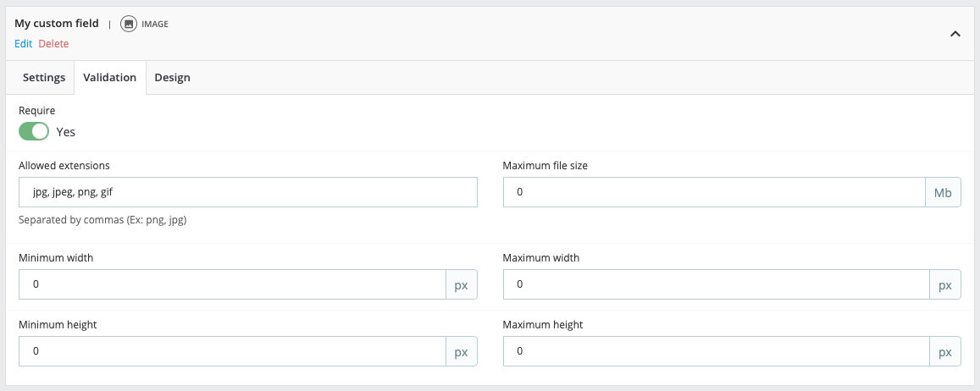Open the Design tab
Viewport: 980px width, 391px height.
(x=172, y=77)
